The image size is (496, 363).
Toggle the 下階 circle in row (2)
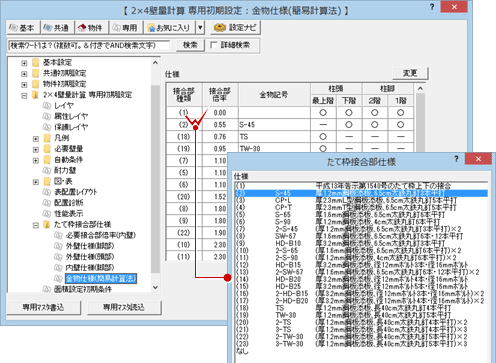click(349, 125)
